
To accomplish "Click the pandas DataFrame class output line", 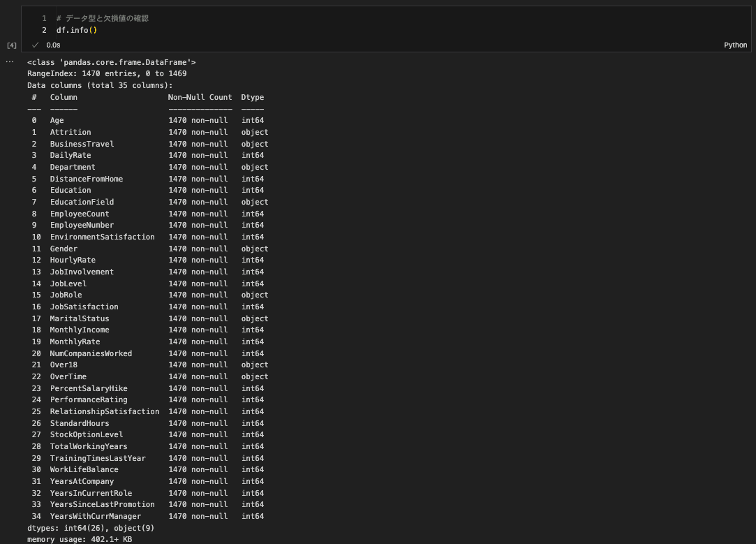I will (x=102, y=61).
